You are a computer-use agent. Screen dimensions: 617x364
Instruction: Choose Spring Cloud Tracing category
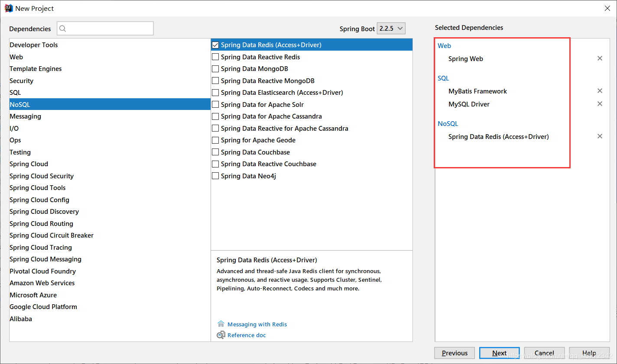110,247
